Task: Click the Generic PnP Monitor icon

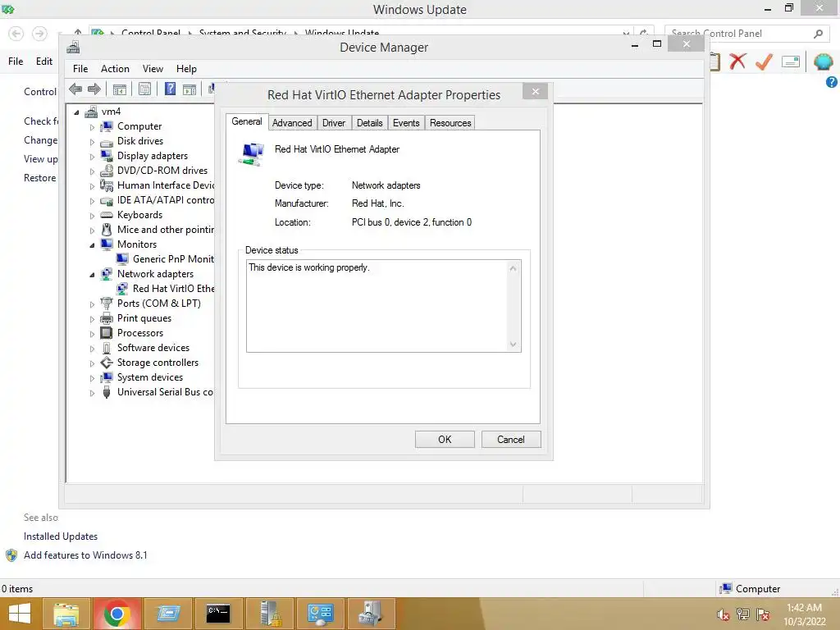Action: (x=122, y=259)
